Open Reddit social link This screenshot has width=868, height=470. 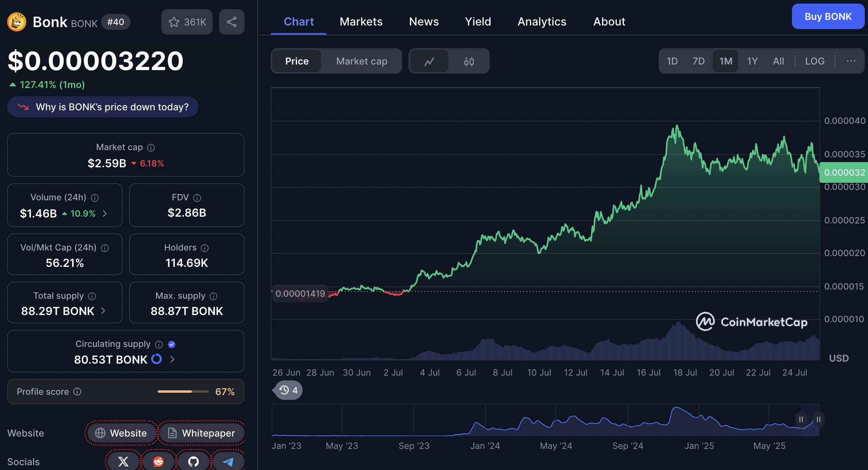click(x=158, y=462)
